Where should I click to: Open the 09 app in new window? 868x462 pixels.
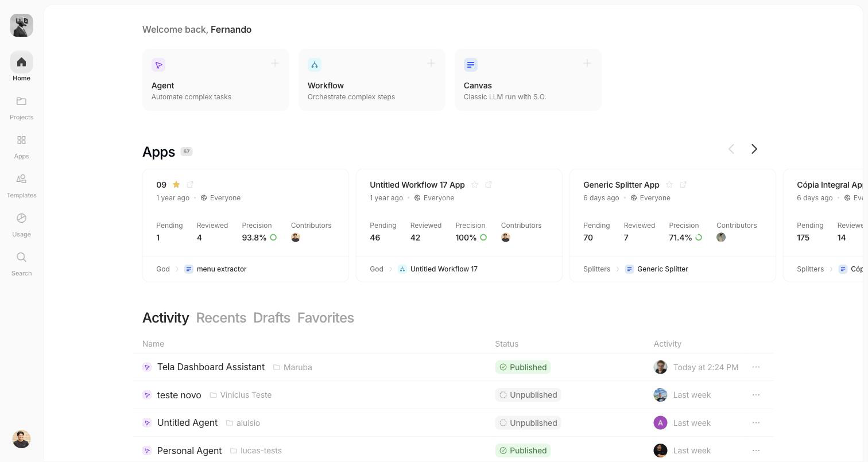coord(190,185)
